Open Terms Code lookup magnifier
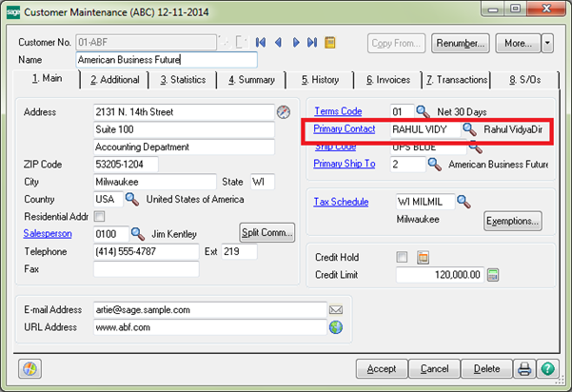The image size is (572, 392). [x=423, y=111]
